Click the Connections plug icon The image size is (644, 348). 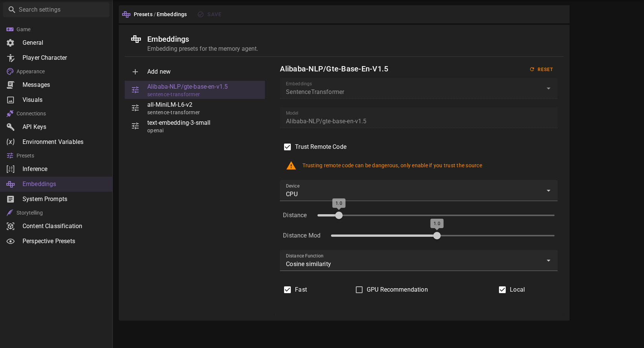tap(10, 113)
